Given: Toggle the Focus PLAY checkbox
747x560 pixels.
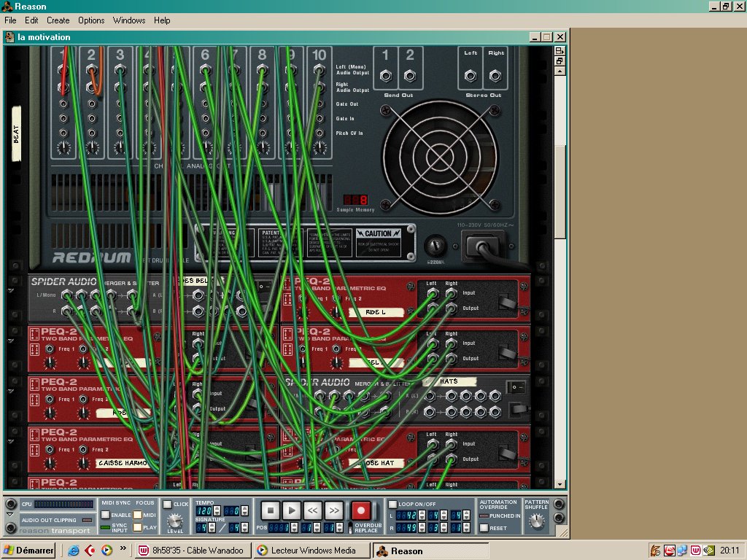Looking at the screenshot, I should point(137,527).
